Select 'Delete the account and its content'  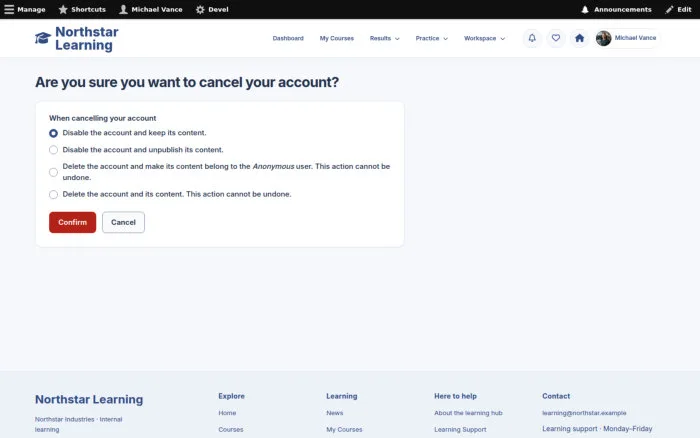[x=53, y=195]
